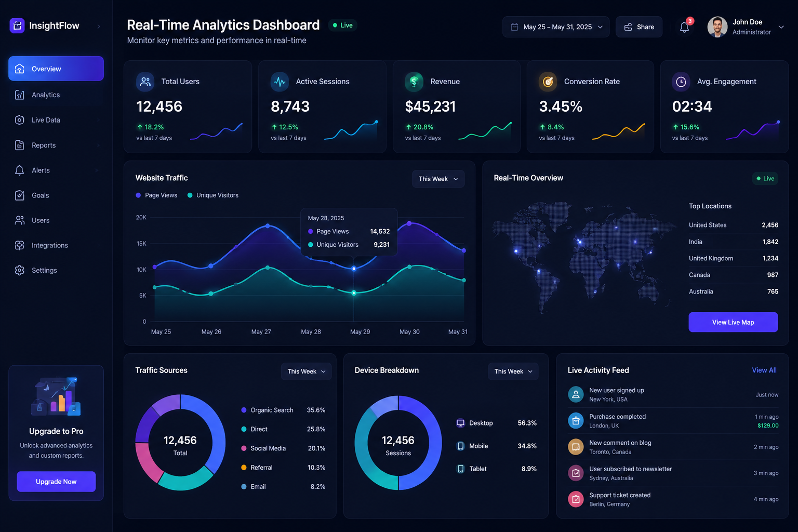Click the Total Users people icon
798x532 pixels.
[x=145, y=82]
